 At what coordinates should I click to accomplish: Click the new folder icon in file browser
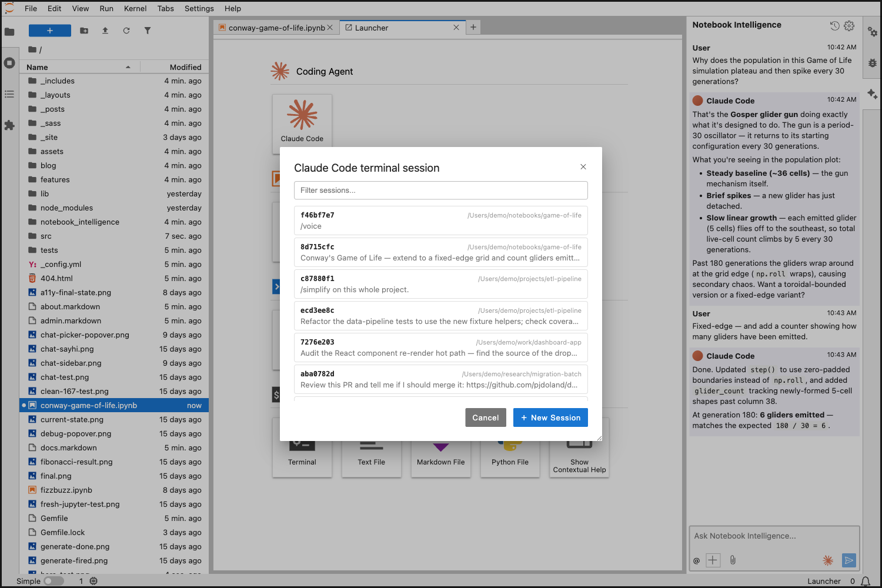click(x=84, y=31)
